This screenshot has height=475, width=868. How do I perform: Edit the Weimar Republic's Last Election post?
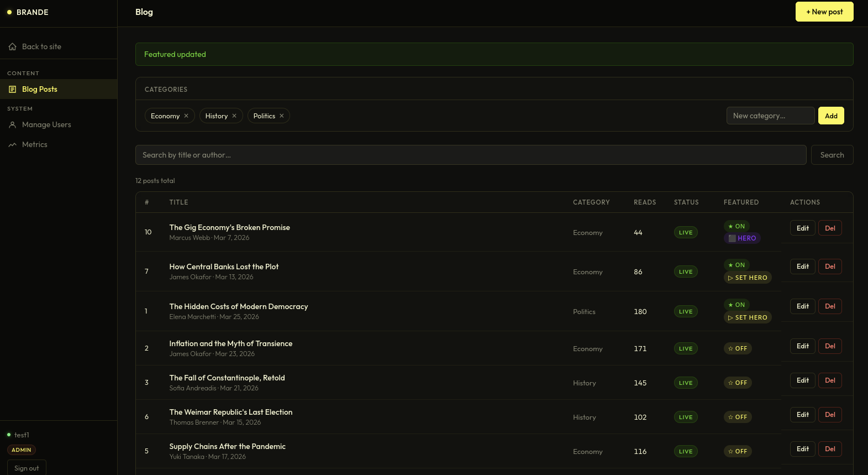tap(802, 415)
